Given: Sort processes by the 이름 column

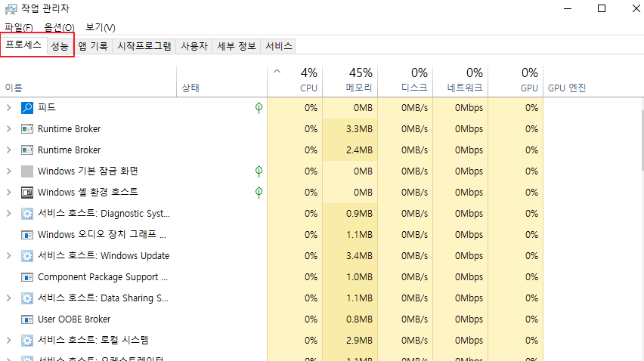Looking at the screenshot, I should 88,82.
